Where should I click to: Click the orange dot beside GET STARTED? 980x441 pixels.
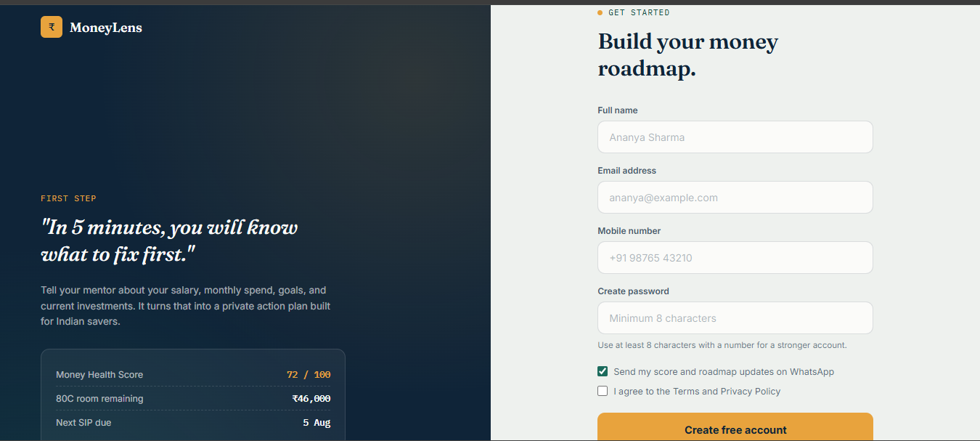click(600, 12)
